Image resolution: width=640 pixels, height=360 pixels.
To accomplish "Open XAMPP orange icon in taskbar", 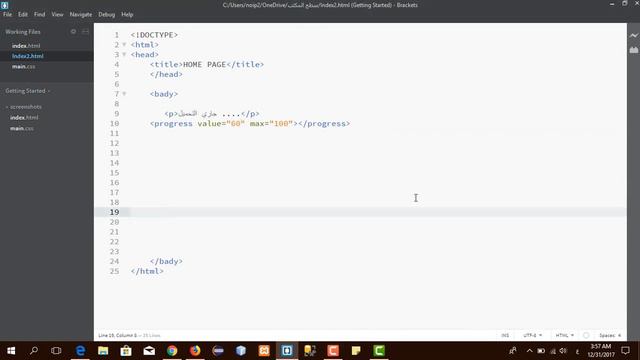I will pyautogui.click(x=264, y=351).
